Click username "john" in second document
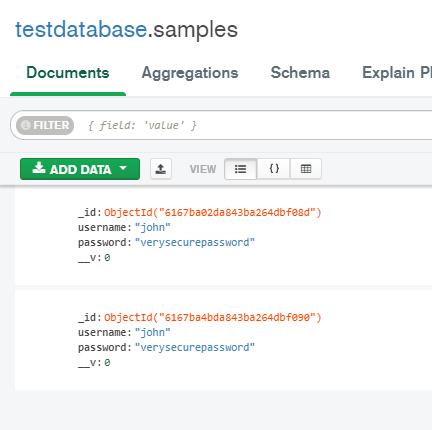This screenshot has width=432, height=430. click(153, 332)
